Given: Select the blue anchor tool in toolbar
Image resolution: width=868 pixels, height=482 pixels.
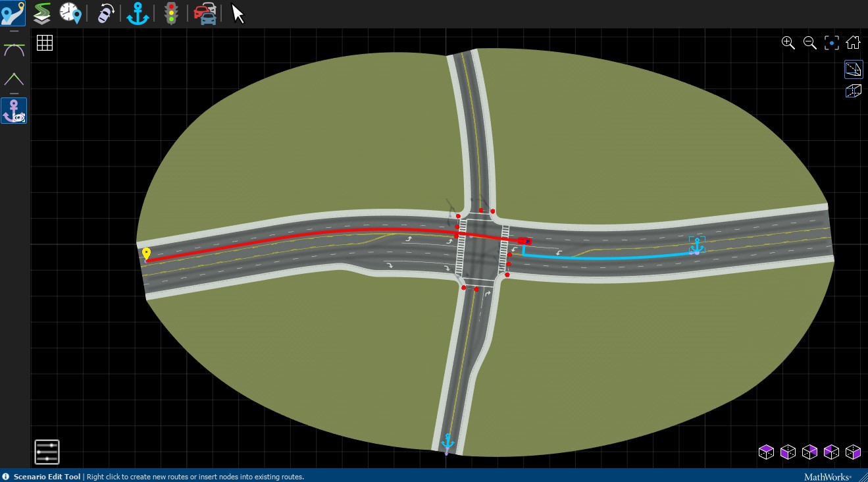Looking at the screenshot, I should pos(138,13).
